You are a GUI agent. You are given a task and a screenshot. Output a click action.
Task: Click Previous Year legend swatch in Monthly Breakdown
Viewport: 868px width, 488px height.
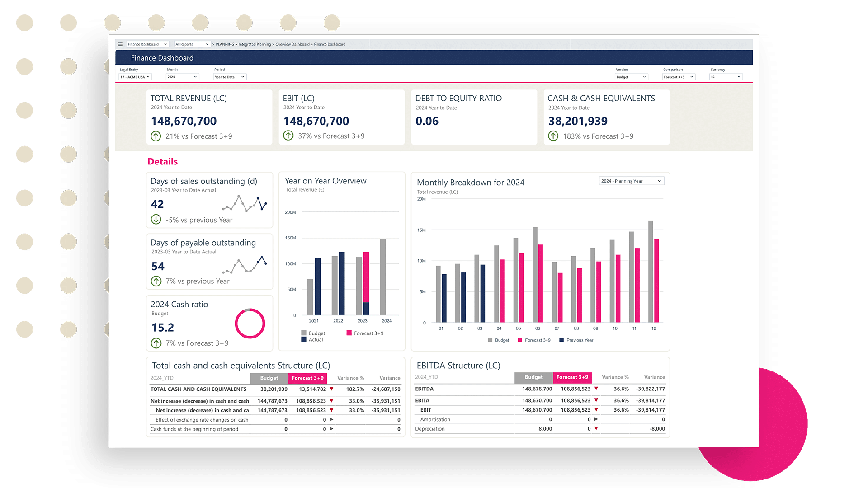(561, 340)
